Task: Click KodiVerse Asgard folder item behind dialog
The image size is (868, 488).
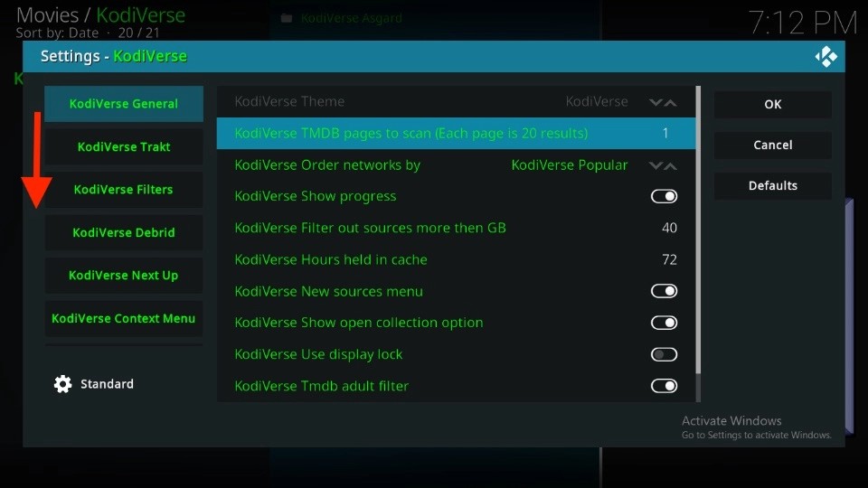Action: pos(352,18)
